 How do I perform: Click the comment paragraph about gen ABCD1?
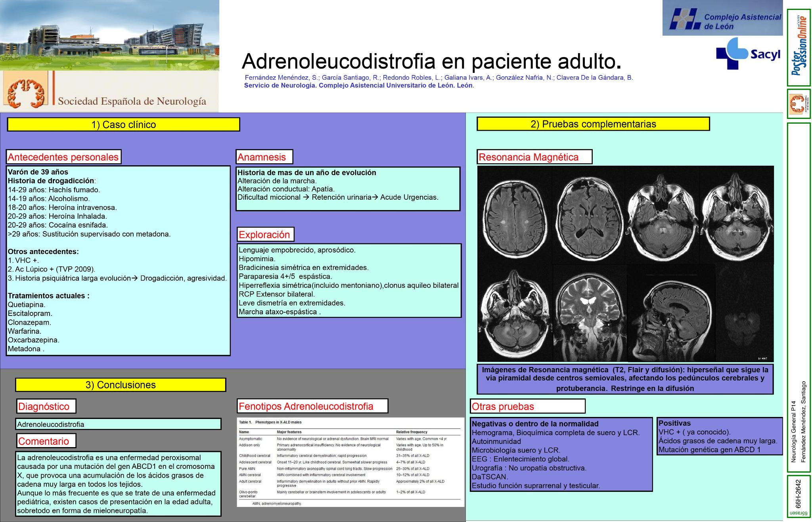[118, 484]
